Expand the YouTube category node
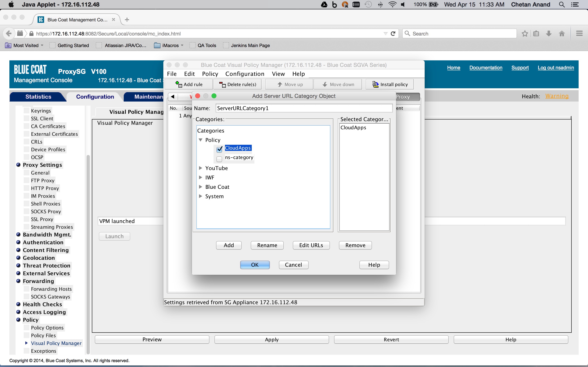Image resolution: width=588 pixels, height=367 pixels. (200, 168)
